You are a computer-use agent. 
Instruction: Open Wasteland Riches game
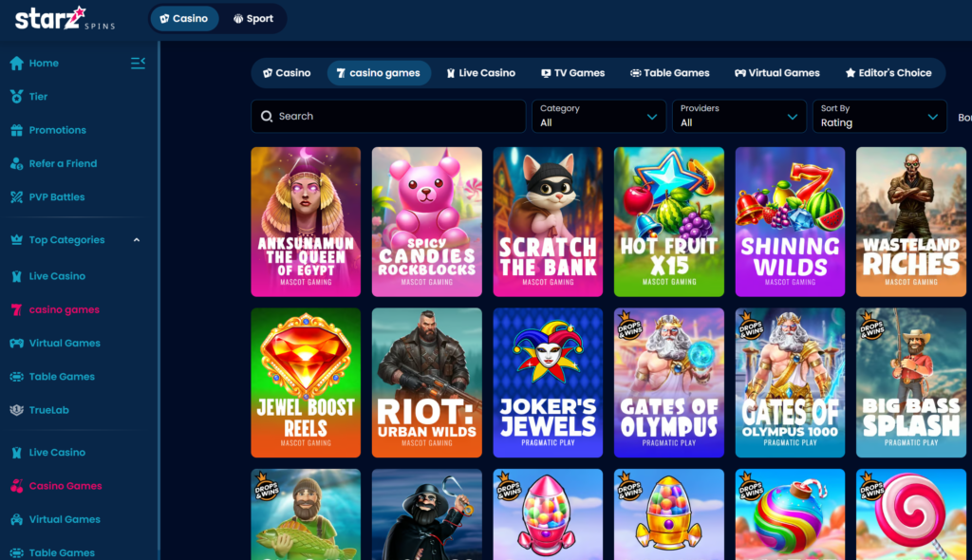(911, 222)
